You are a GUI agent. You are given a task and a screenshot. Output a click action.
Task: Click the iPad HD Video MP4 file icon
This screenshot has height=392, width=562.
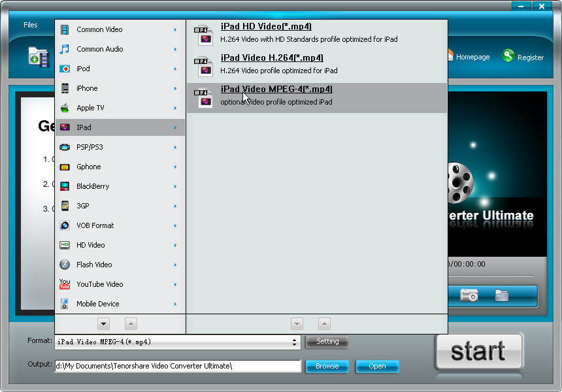click(x=204, y=35)
